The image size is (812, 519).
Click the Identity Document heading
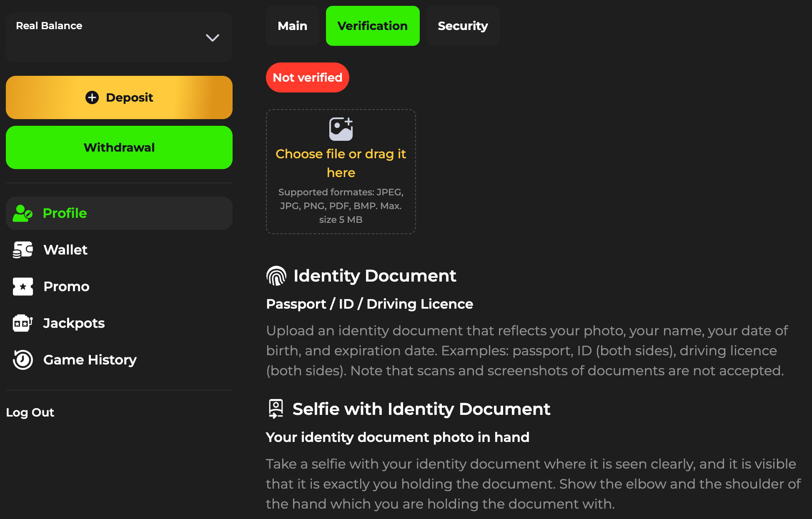[x=375, y=276]
